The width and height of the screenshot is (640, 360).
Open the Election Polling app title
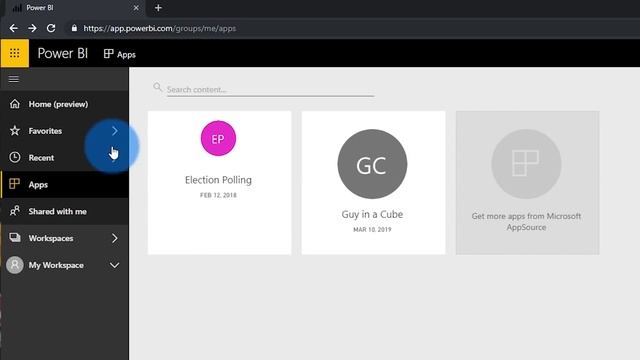pyautogui.click(x=218, y=180)
